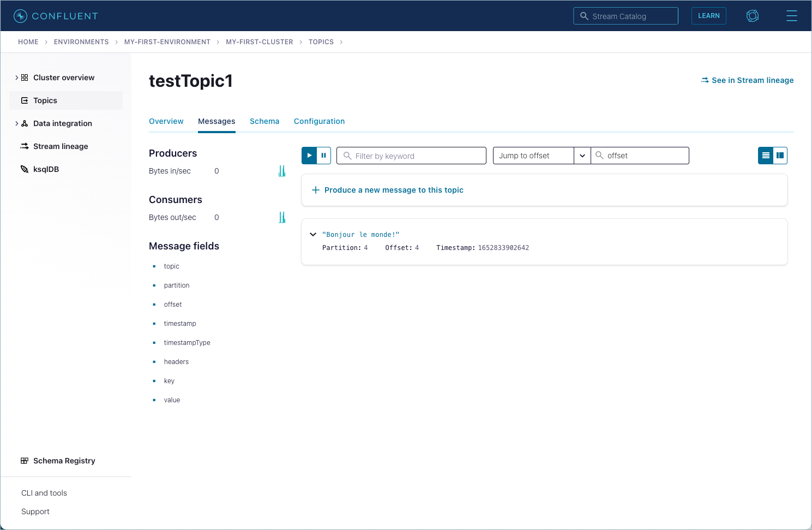This screenshot has height=530, width=812.
Task: Click the Confluent logo in the header
Action: coord(55,15)
